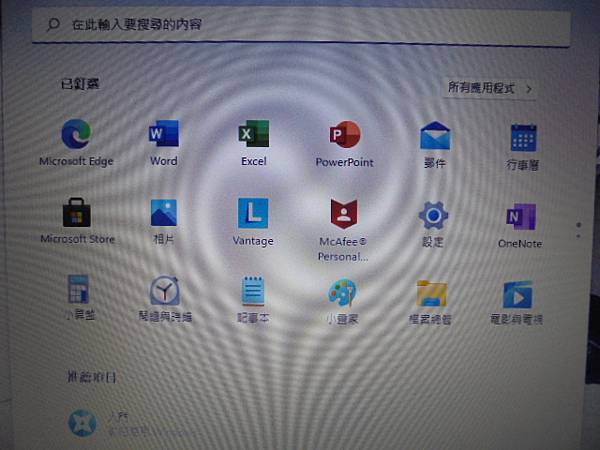Open the Calendar (行事曆) app
Screen dimensions: 600x450
tap(523, 147)
